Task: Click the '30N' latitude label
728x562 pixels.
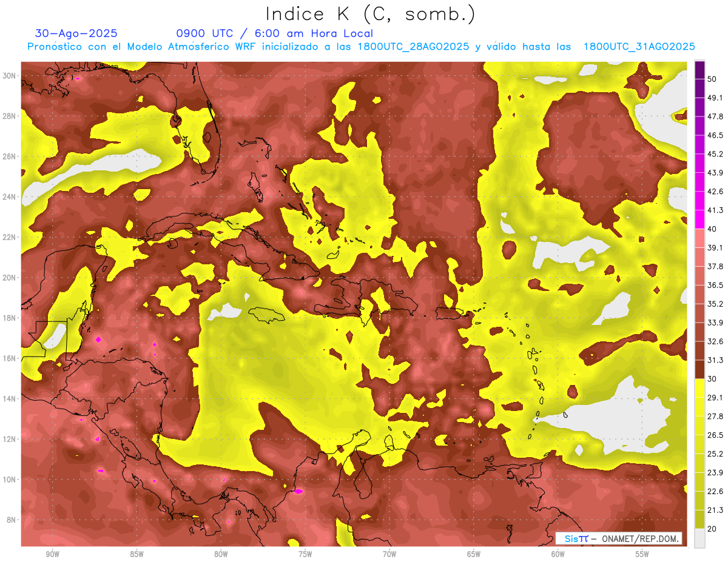Action: [9, 75]
